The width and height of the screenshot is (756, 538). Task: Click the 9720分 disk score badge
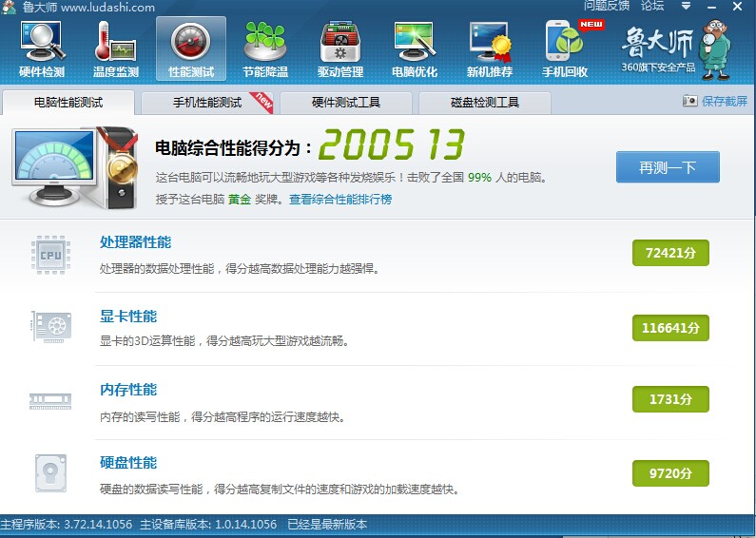[670, 473]
